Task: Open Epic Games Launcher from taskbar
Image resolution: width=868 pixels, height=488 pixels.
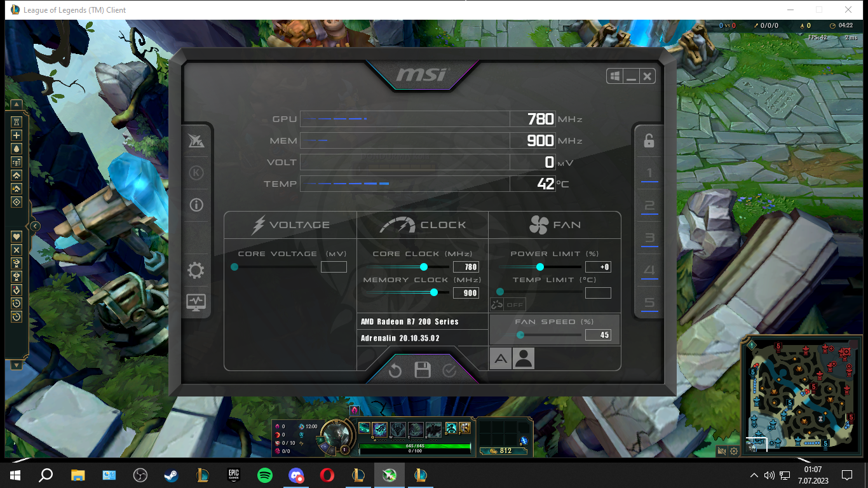Action: point(234,475)
